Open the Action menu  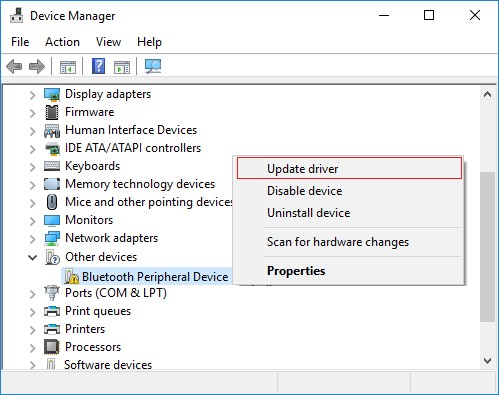62,42
